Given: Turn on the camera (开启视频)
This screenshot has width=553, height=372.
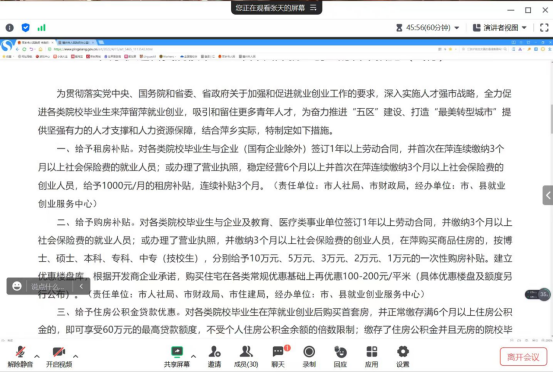Looking at the screenshot, I should click(59, 357).
